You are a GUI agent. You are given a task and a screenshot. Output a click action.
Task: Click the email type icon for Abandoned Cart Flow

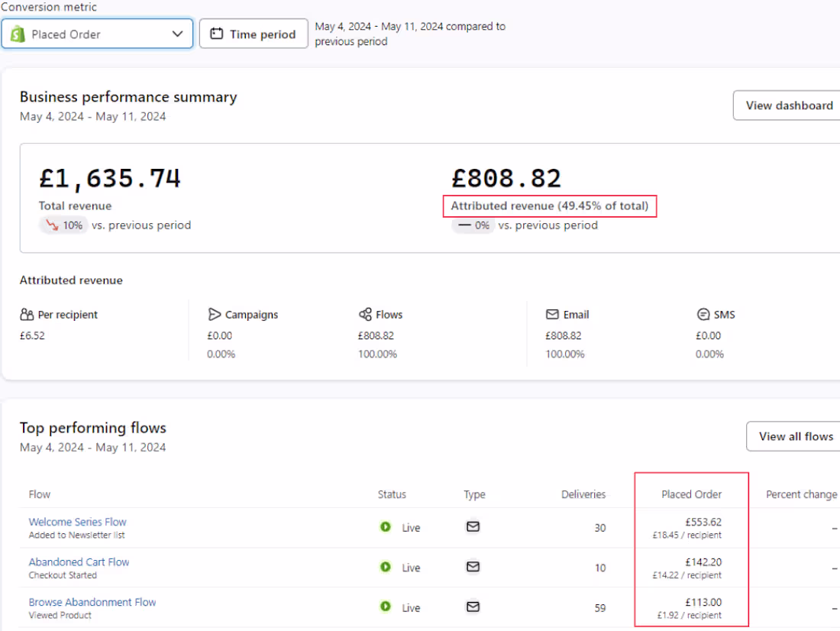pos(473,567)
